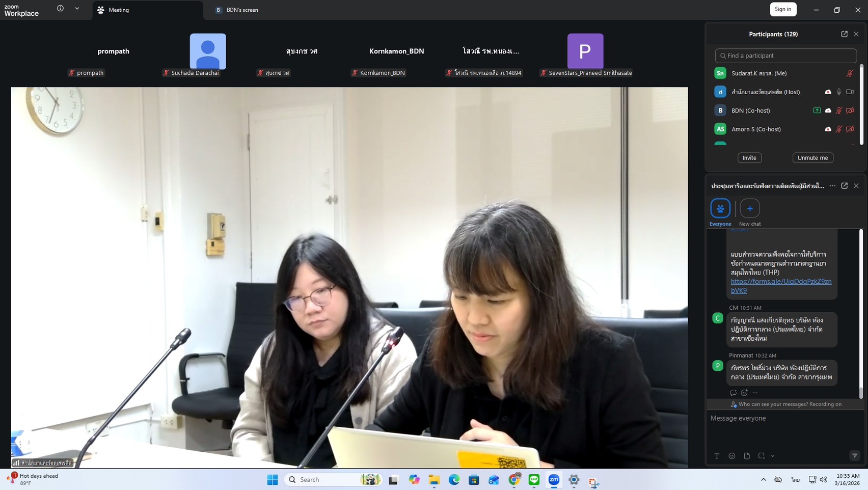868x490 pixels.
Task: Toggle muted microphone for Sudarat.K (Me)
Action: [849, 73]
